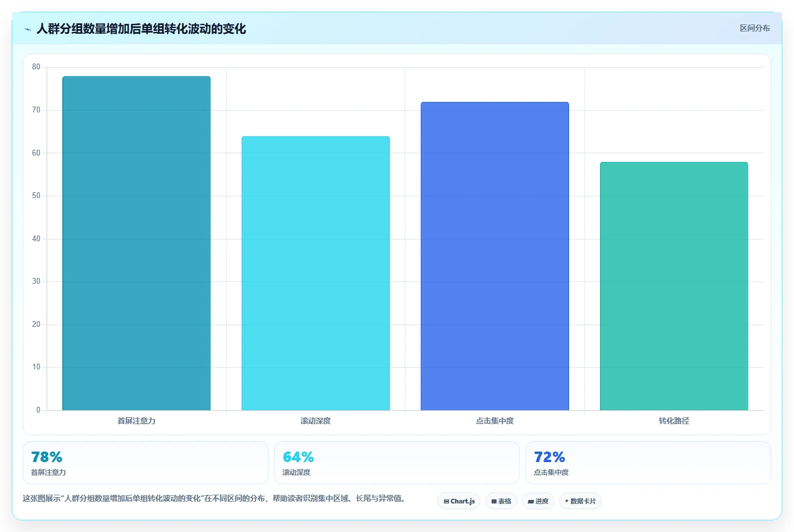The image size is (794, 532).
Task: Open the 64% 滚动深度 stat card
Action: point(397,463)
